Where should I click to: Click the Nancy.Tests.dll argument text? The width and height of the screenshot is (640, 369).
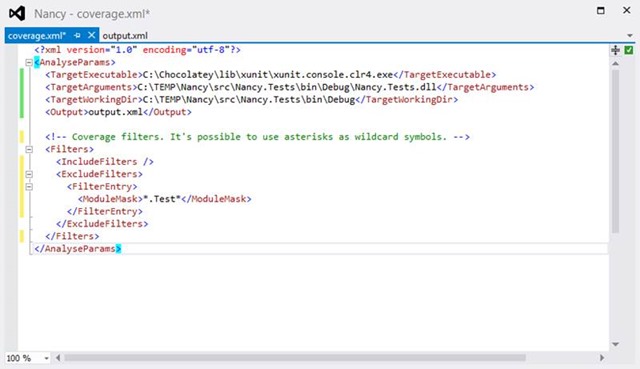(x=287, y=87)
